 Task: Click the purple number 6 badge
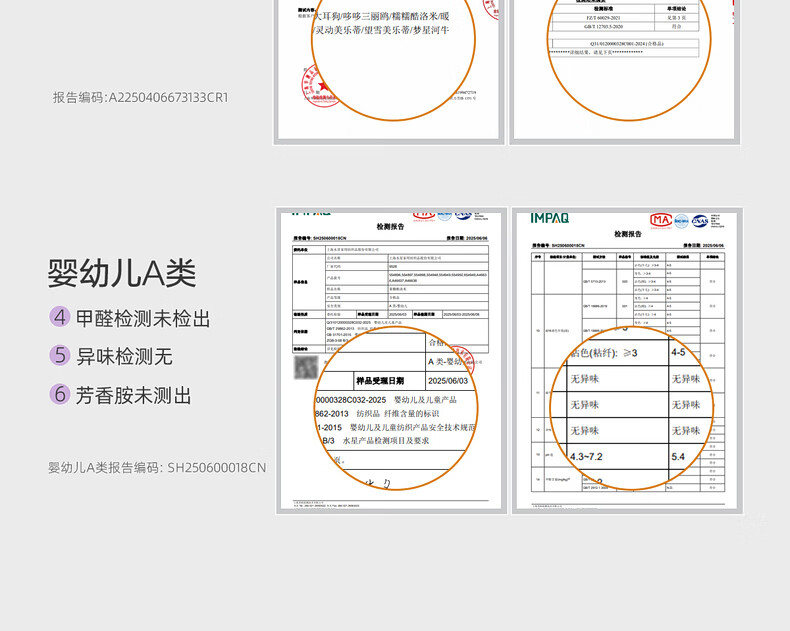60,395
